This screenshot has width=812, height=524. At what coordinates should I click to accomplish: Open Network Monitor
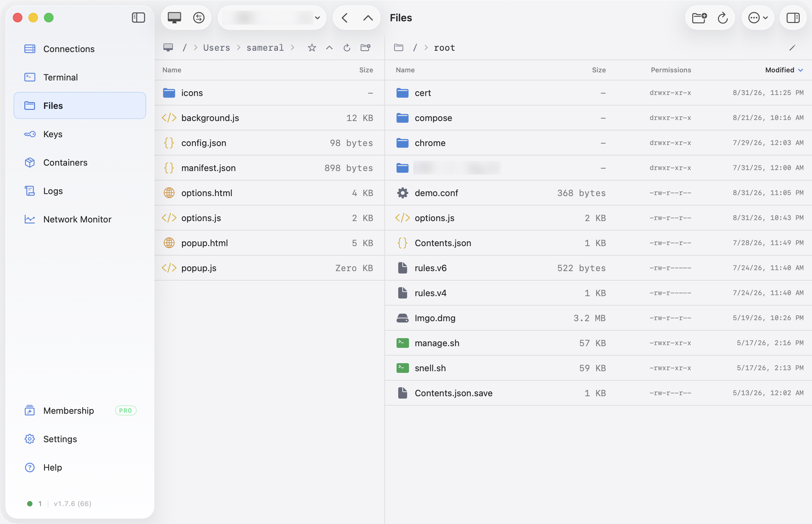pos(80,219)
